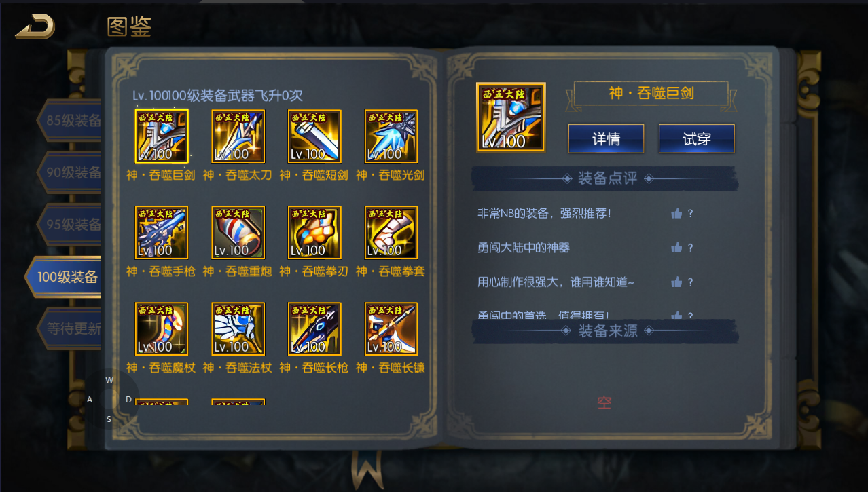The width and height of the screenshot is (868, 492).
Task: Select the 神·吞噬长枪 weapon icon
Action: click(x=314, y=329)
